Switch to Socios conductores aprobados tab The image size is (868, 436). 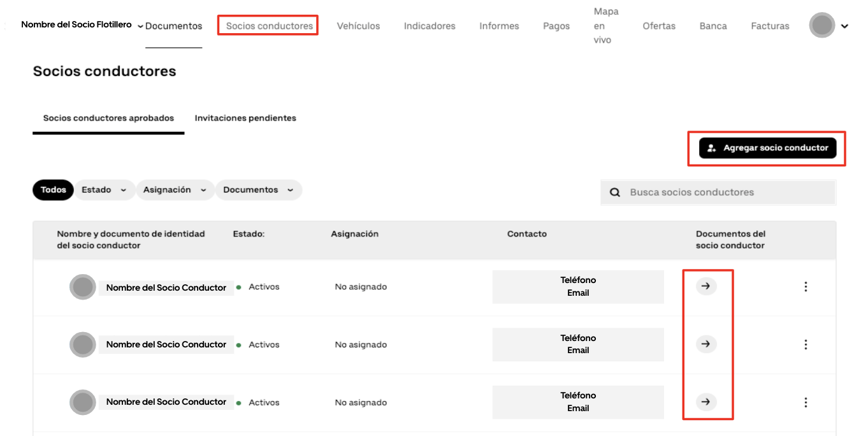[x=108, y=118]
